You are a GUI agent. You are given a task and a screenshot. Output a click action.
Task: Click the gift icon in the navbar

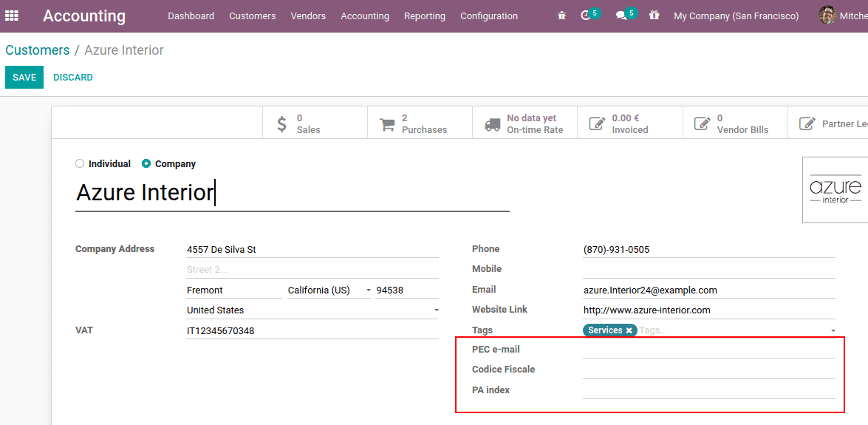click(x=655, y=16)
